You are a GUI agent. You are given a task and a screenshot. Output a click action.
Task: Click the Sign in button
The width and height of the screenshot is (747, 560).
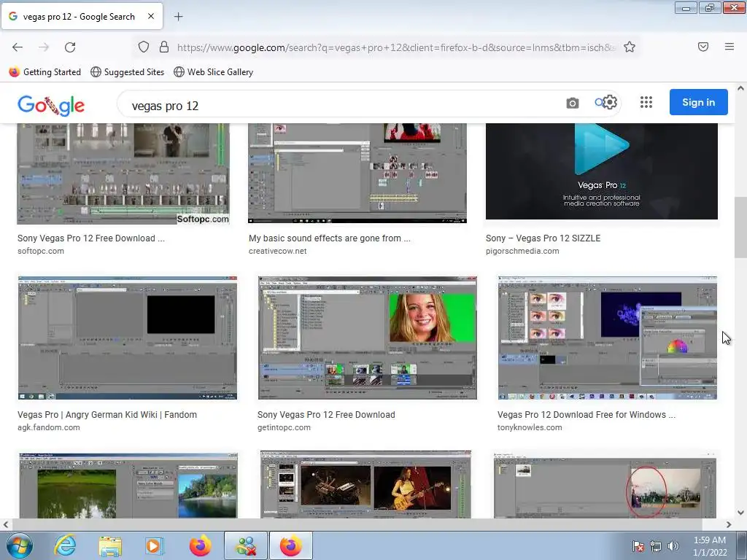pyautogui.click(x=698, y=102)
